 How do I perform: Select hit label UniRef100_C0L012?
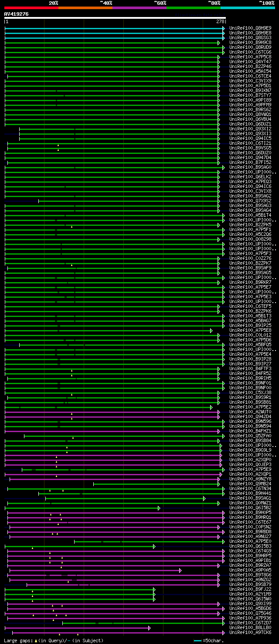250,335
